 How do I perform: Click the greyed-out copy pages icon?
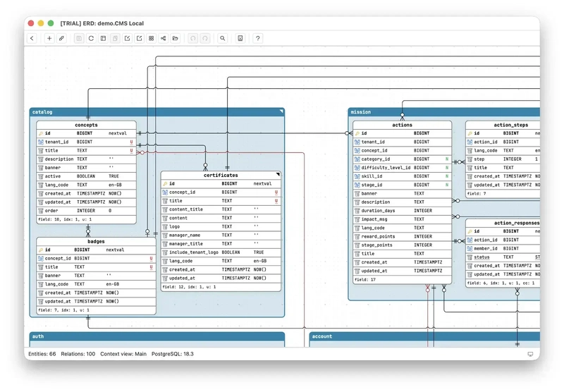(115, 38)
